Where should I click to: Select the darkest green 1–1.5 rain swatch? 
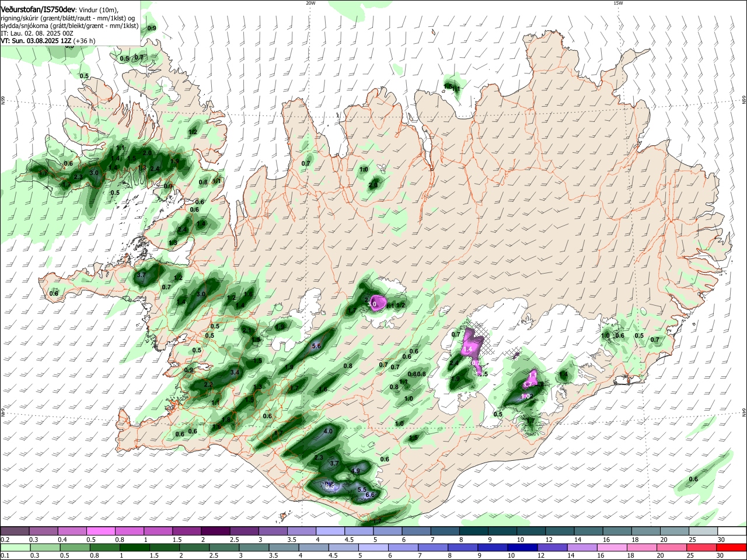click(134, 547)
